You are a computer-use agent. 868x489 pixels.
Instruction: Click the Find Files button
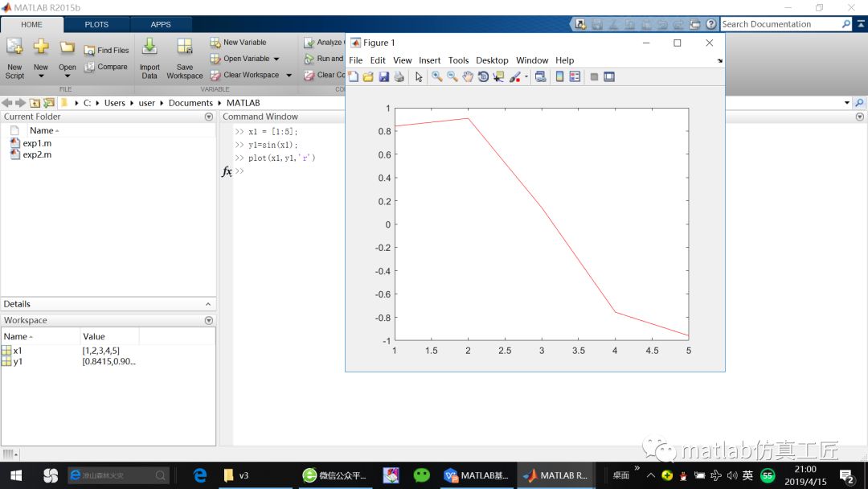click(x=107, y=50)
